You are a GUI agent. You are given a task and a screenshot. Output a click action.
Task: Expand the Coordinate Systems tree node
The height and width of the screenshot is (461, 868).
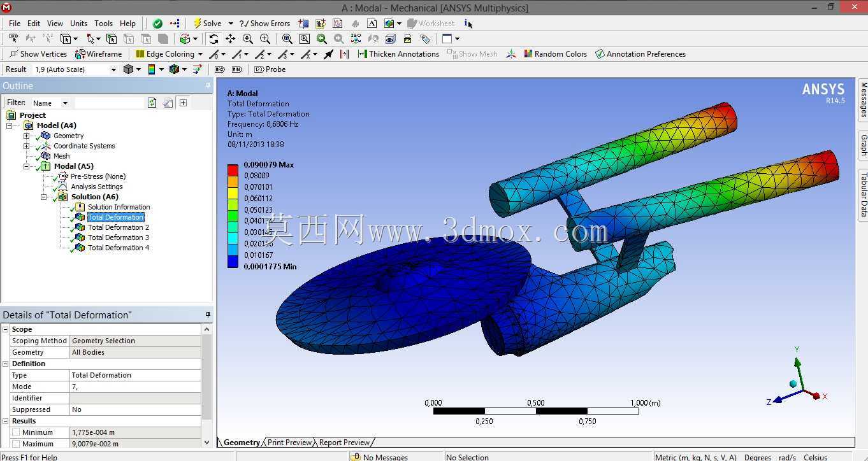(26, 146)
